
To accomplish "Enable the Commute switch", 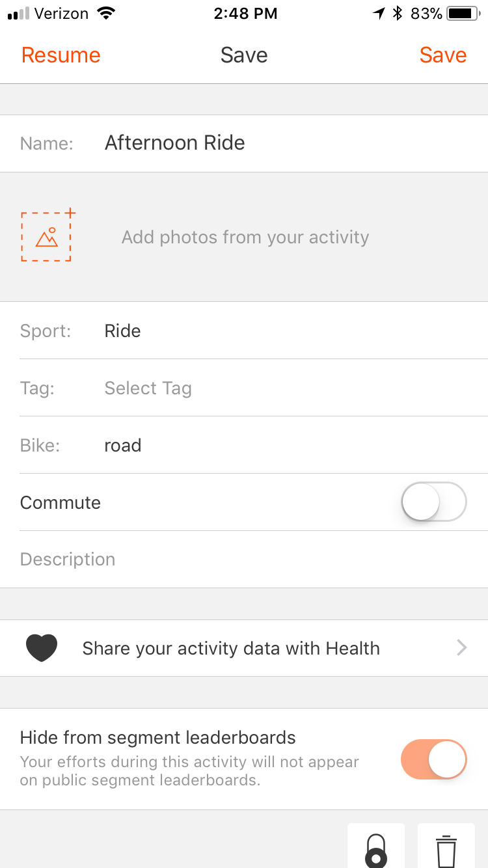I will (x=434, y=502).
